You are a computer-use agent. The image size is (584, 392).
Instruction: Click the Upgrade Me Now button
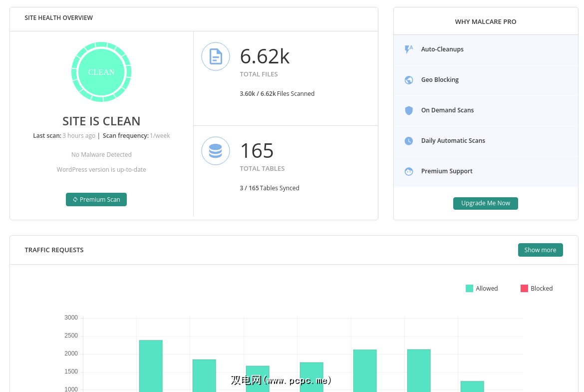click(485, 203)
